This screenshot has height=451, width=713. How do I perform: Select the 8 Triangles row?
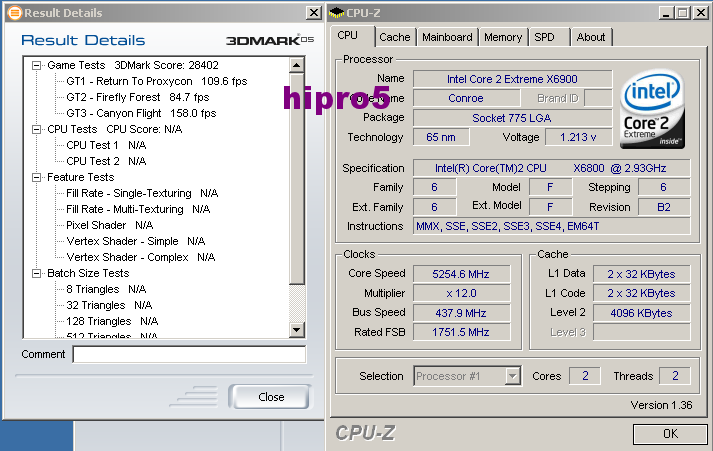tap(106, 289)
